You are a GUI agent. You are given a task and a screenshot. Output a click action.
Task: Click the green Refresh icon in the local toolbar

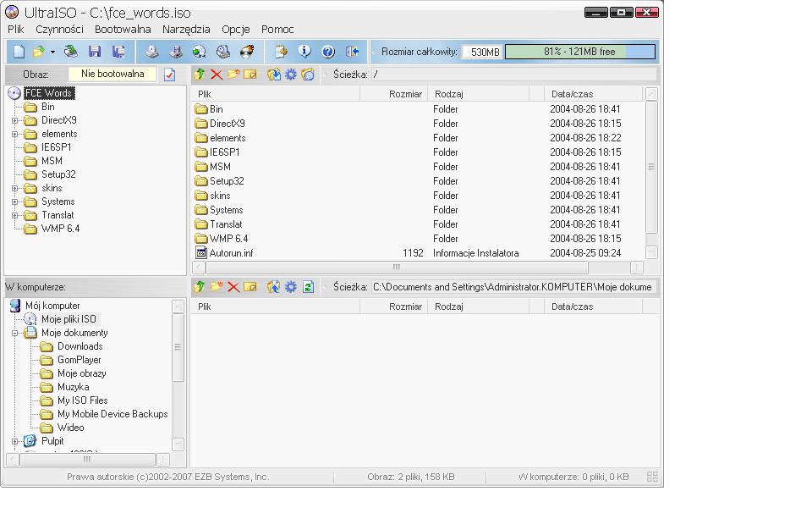pos(308,287)
